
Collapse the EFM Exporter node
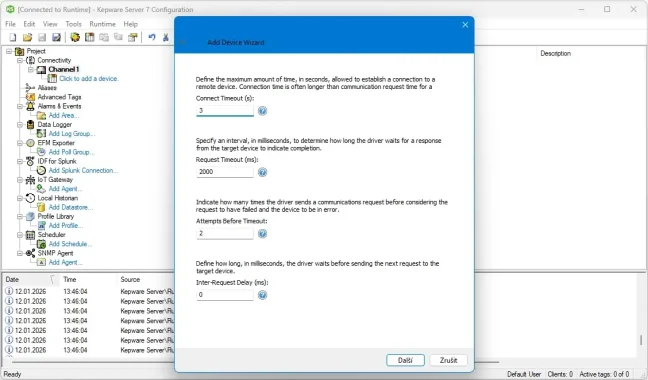[x=20, y=143]
